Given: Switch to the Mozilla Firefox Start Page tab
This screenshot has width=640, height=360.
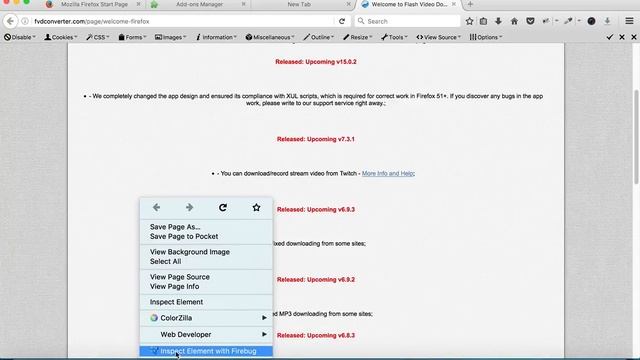Looking at the screenshot, I should (94, 4).
